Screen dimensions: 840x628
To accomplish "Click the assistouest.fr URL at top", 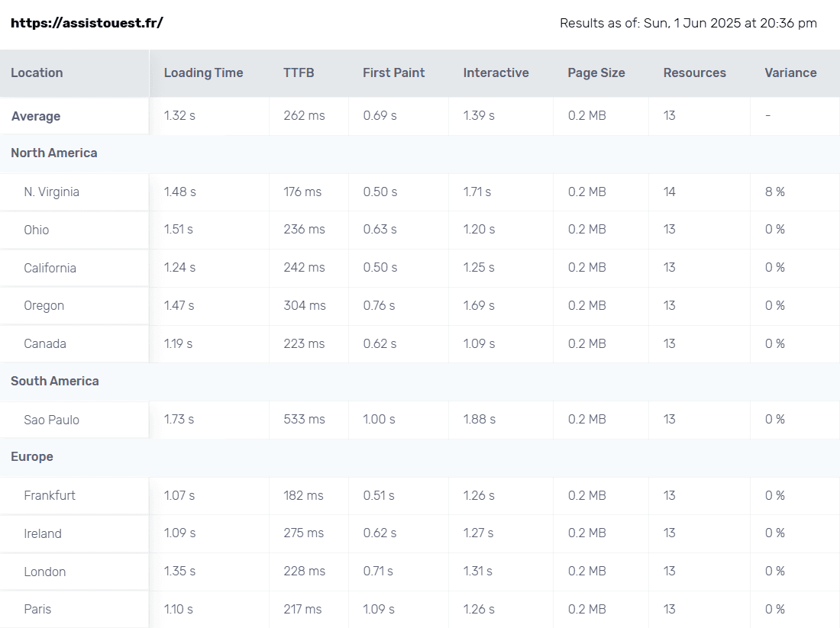I will (86, 23).
